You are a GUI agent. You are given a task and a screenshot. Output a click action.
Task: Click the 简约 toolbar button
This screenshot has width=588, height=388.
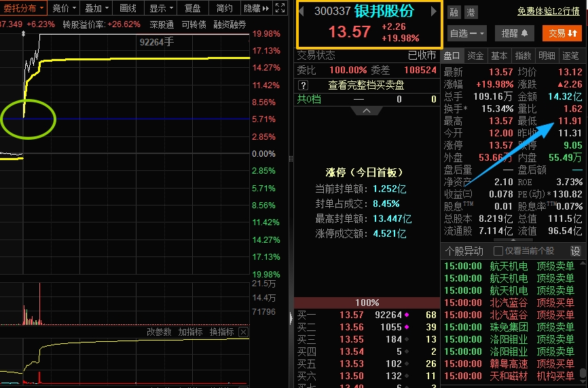[224, 8]
